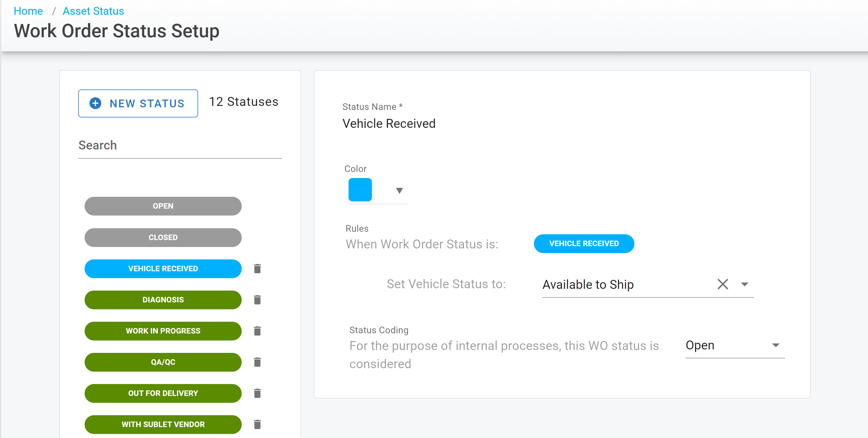Select the OPEN status pill
Image resolution: width=868 pixels, height=438 pixels.
point(163,206)
